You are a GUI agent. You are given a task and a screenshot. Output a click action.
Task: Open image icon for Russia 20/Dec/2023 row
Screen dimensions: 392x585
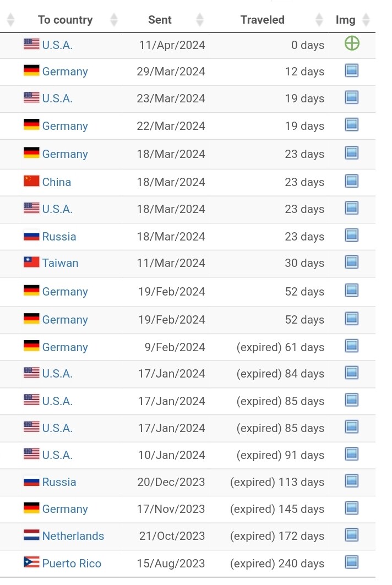(351, 481)
